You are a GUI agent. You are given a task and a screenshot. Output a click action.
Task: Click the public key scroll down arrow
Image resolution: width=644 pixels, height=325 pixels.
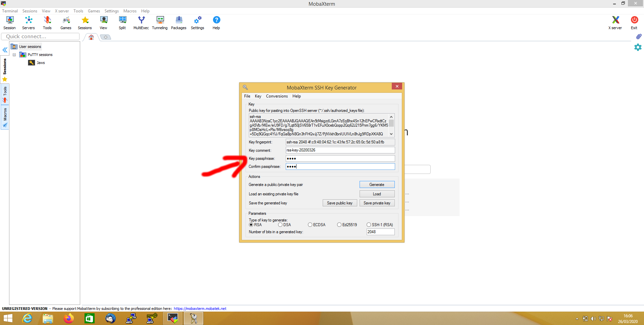click(x=391, y=134)
